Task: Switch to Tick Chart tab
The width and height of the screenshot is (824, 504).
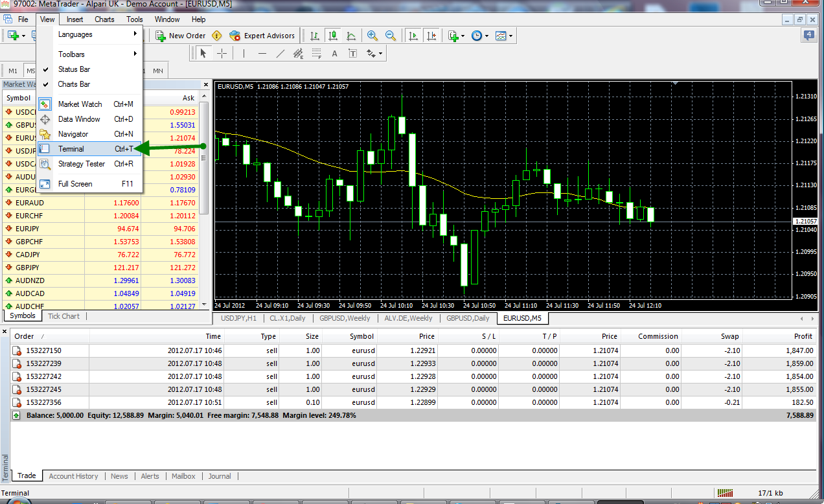Action: pyautogui.click(x=63, y=316)
